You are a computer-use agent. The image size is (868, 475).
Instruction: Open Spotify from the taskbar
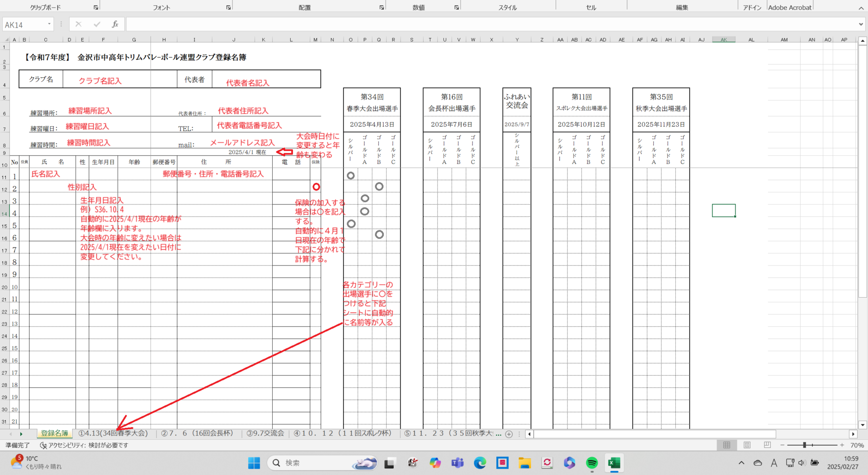[x=592, y=463]
